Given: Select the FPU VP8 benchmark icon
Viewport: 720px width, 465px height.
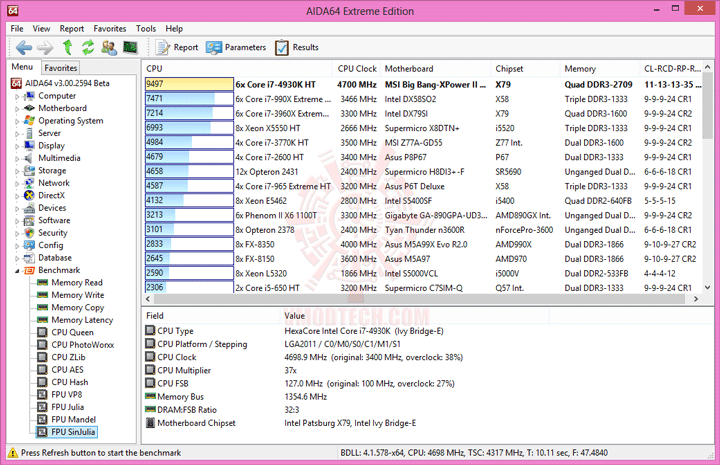Looking at the screenshot, I should [42, 394].
